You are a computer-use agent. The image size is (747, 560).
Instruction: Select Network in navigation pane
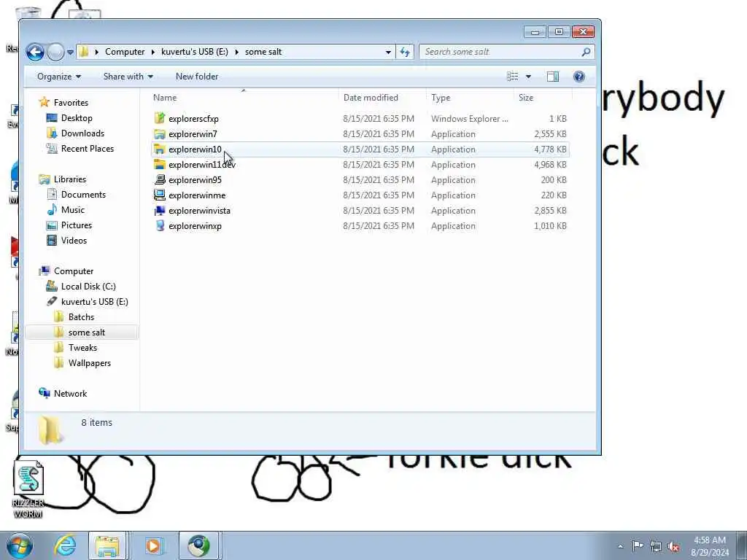[70, 393]
